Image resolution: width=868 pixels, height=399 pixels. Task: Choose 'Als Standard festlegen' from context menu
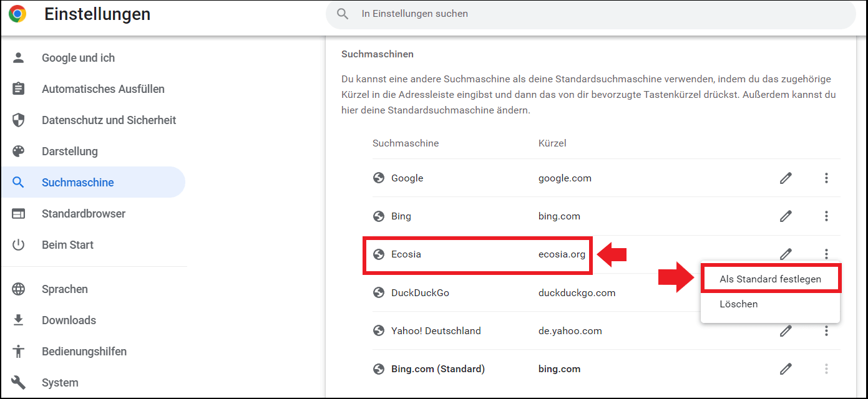[770, 279]
